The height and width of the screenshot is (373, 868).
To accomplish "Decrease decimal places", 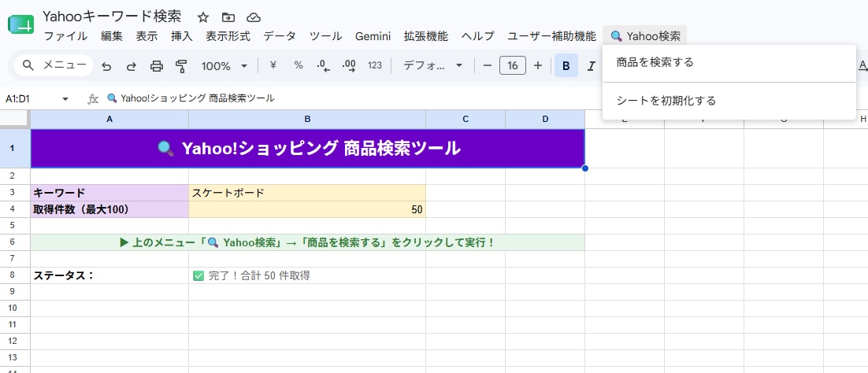I will [323, 65].
